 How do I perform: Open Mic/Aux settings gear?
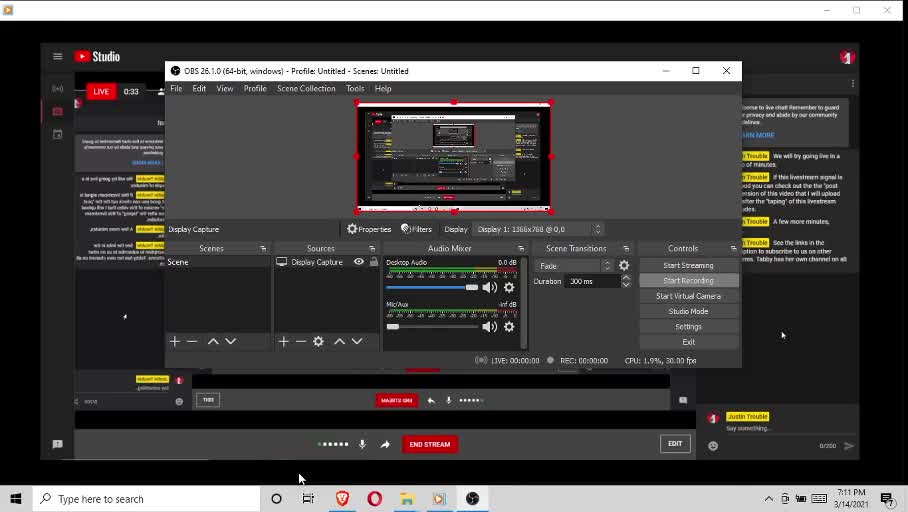(x=509, y=327)
